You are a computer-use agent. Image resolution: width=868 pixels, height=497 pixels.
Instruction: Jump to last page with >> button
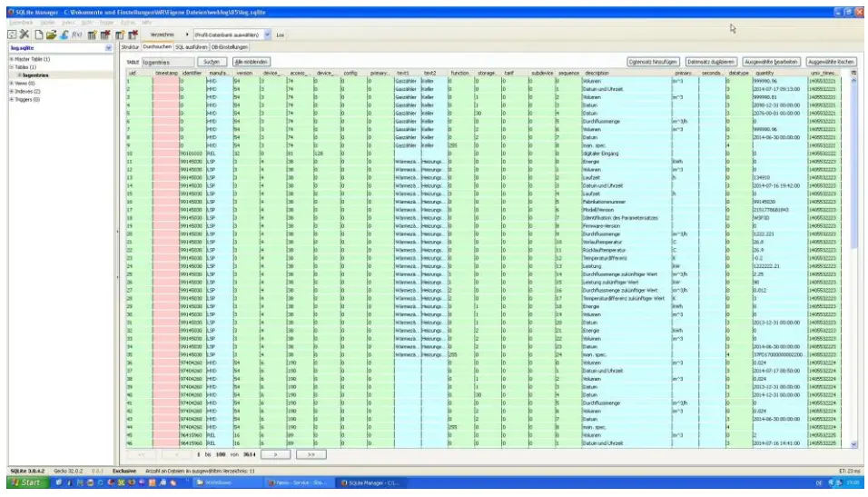click(311, 455)
